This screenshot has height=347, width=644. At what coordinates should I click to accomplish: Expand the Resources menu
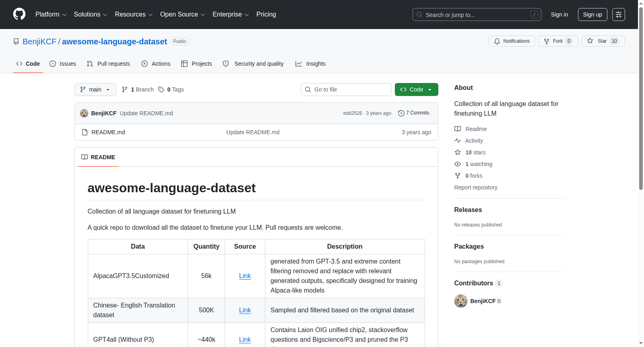pyautogui.click(x=134, y=15)
